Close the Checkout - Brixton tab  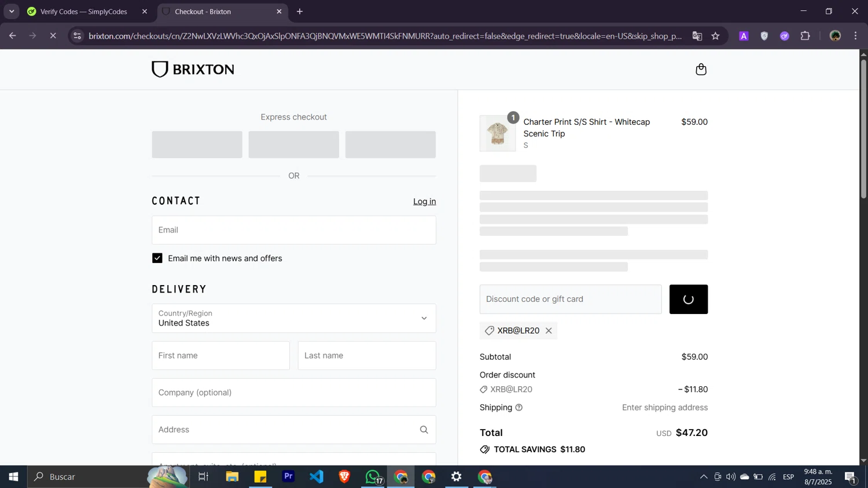coord(279,12)
